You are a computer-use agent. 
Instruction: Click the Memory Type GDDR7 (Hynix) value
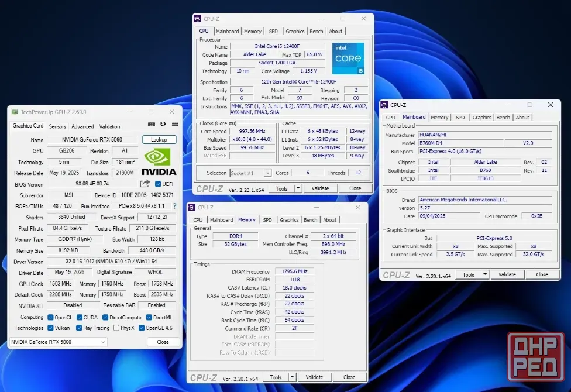pyautogui.click(x=75, y=239)
